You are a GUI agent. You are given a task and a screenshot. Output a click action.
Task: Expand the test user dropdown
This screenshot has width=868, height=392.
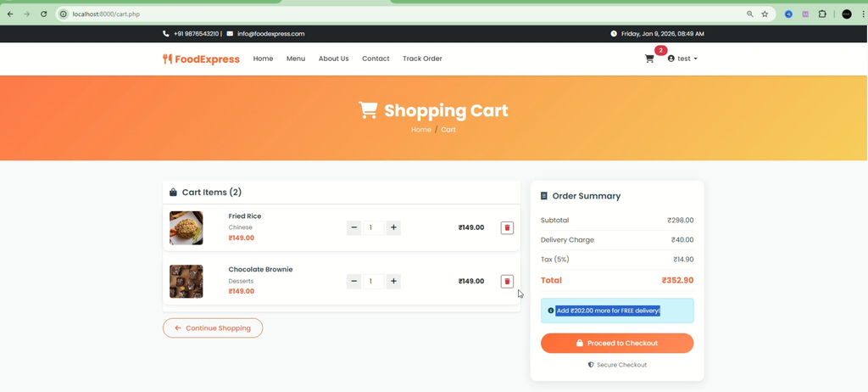tap(682, 59)
